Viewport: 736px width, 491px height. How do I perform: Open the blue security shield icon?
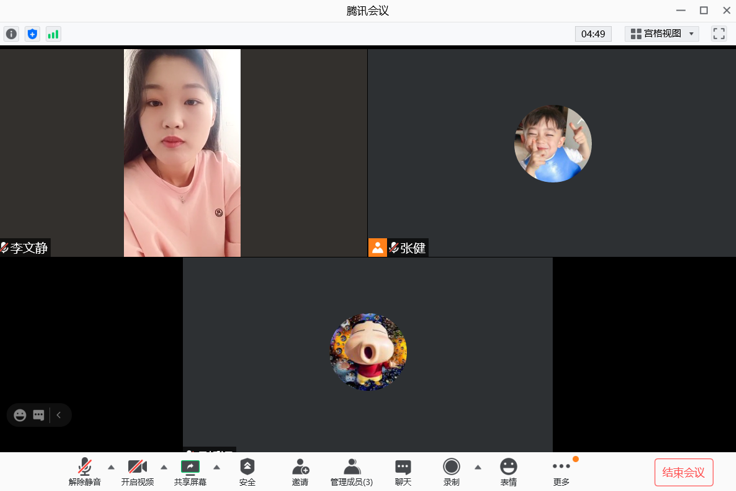pos(32,34)
